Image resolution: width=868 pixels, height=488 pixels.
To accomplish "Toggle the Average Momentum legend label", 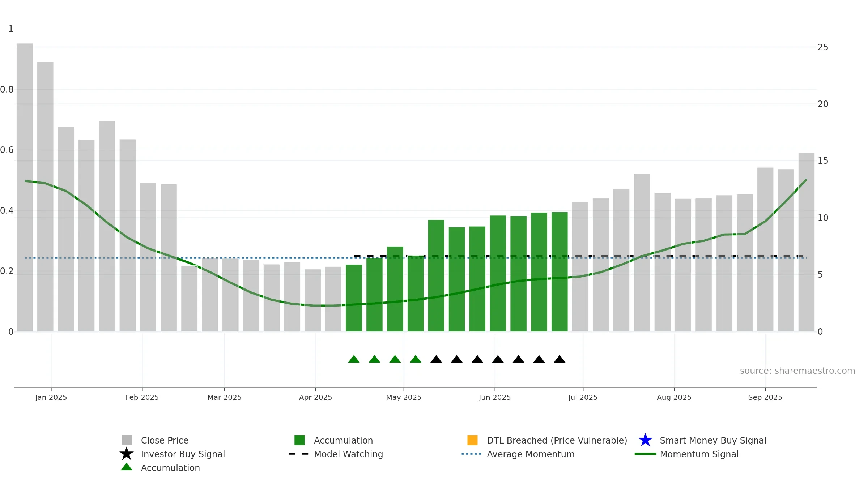I will [531, 454].
